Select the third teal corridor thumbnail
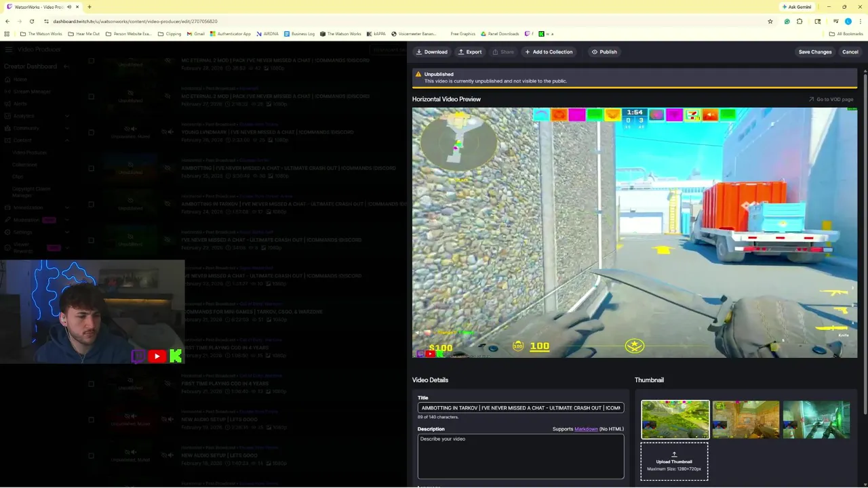The width and height of the screenshot is (868, 488). (x=816, y=420)
